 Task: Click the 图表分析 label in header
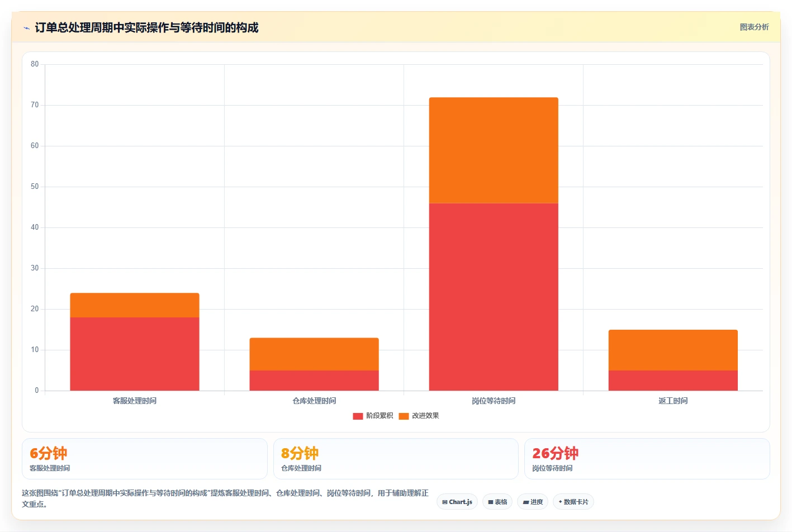click(754, 27)
